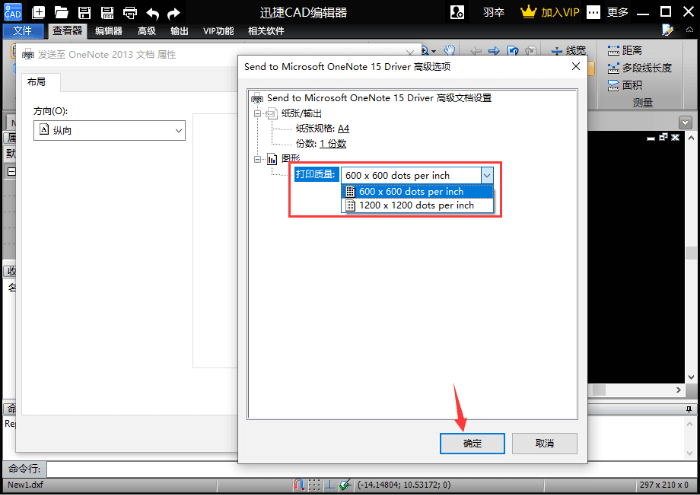This screenshot has height=495, width=700.
Task: Click the Save As disk icon
Action: point(107,12)
